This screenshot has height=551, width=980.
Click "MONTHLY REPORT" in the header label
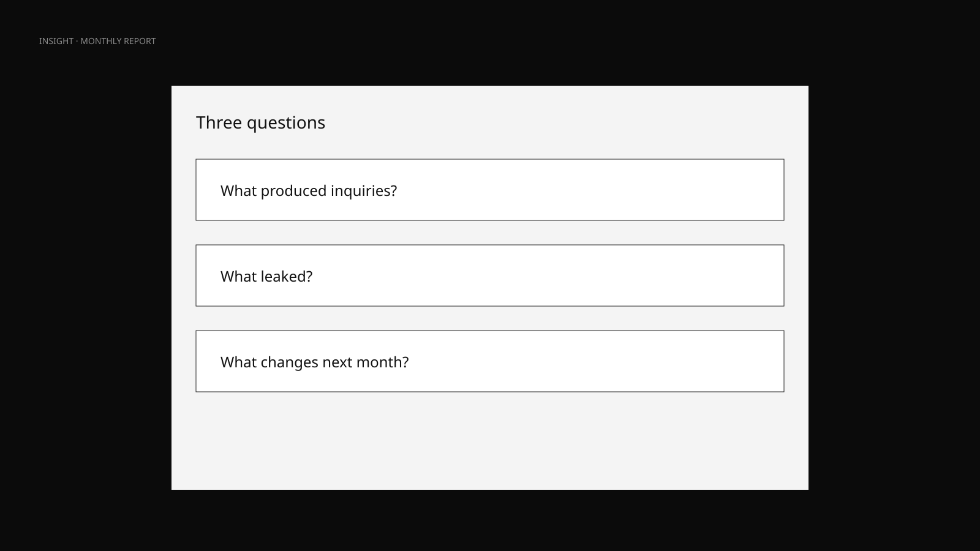click(x=118, y=41)
